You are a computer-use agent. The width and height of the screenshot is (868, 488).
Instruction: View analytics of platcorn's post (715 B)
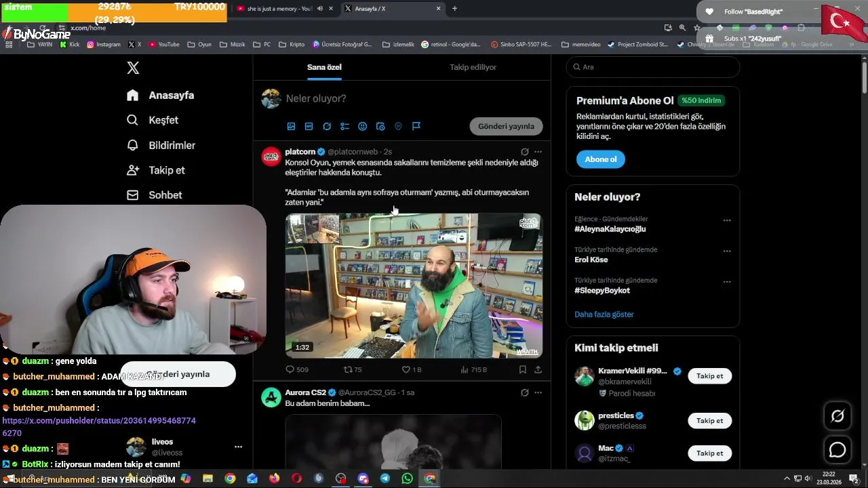[x=473, y=369]
